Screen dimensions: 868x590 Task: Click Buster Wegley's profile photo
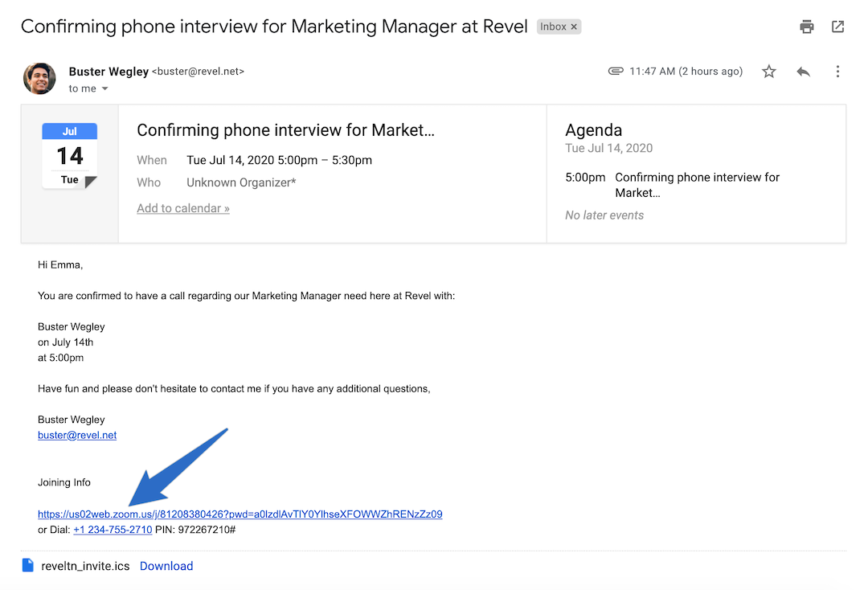pos(39,78)
